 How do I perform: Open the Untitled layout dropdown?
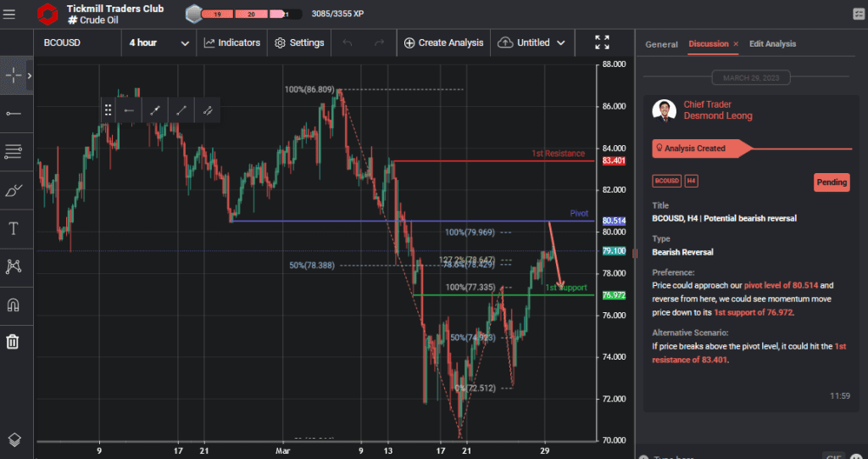[x=532, y=42]
